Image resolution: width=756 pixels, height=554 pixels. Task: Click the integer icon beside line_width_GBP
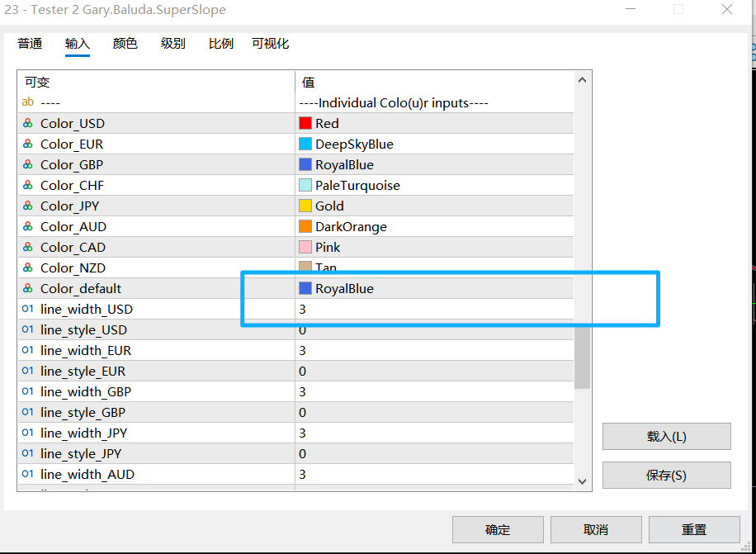(x=28, y=391)
